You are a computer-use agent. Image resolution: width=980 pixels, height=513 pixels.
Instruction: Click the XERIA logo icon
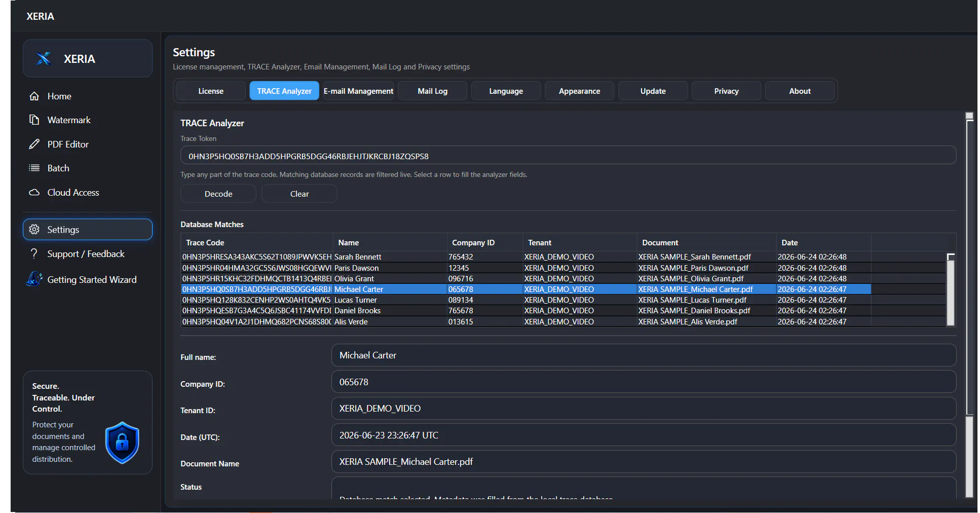point(44,59)
